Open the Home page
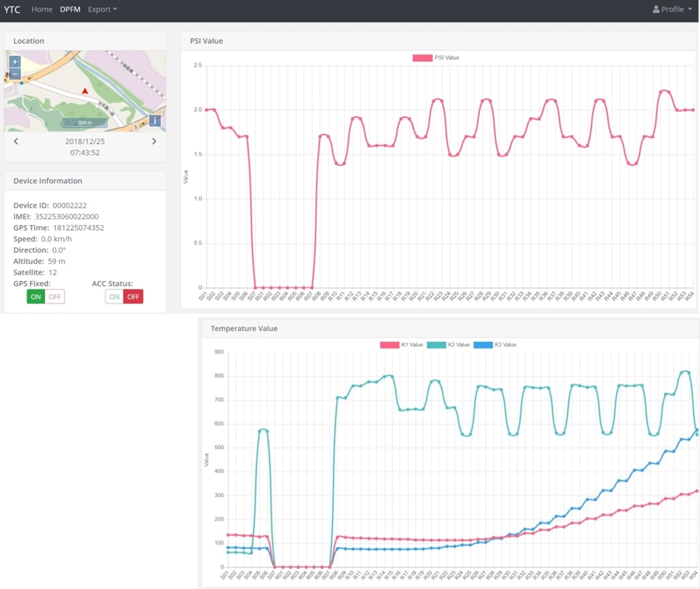This screenshot has width=700, height=589. (x=41, y=9)
